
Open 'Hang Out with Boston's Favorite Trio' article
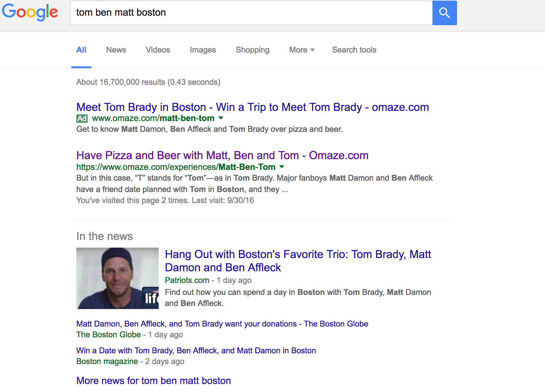pos(298,261)
